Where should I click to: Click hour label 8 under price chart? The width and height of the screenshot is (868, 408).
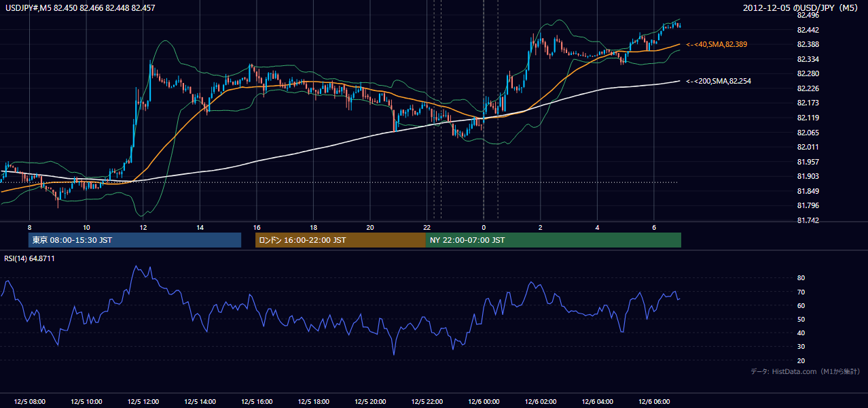coord(29,227)
